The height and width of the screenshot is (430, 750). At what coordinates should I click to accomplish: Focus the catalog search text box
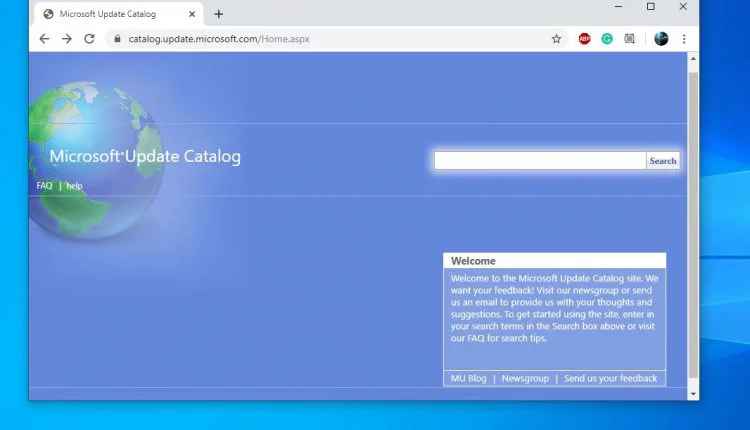click(x=540, y=161)
